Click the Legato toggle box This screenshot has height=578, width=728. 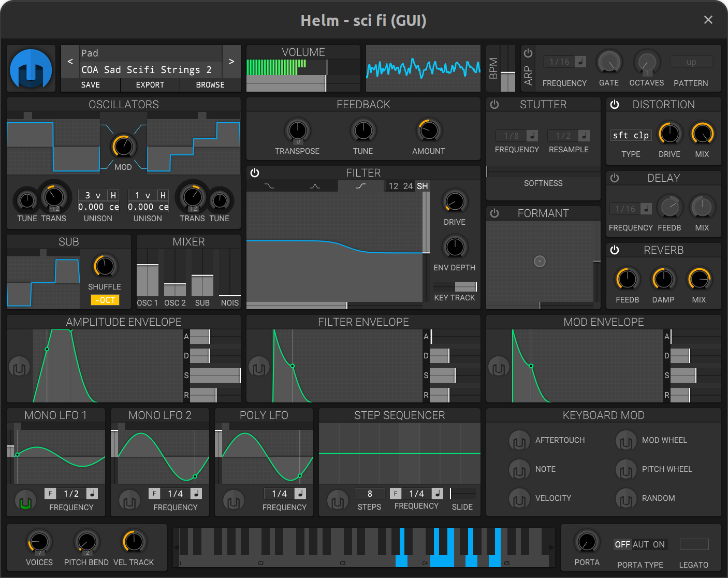pos(694,544)
